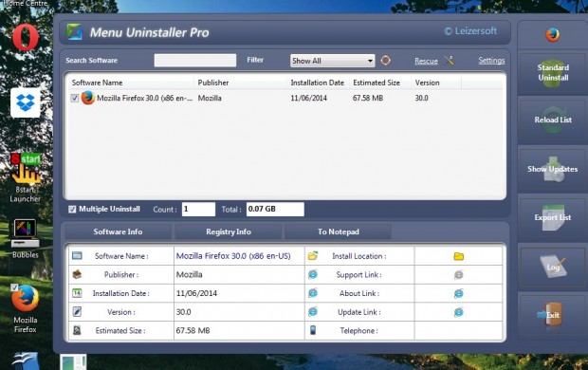Click the Installation Date calendar icon

click(x=77, y=293)
